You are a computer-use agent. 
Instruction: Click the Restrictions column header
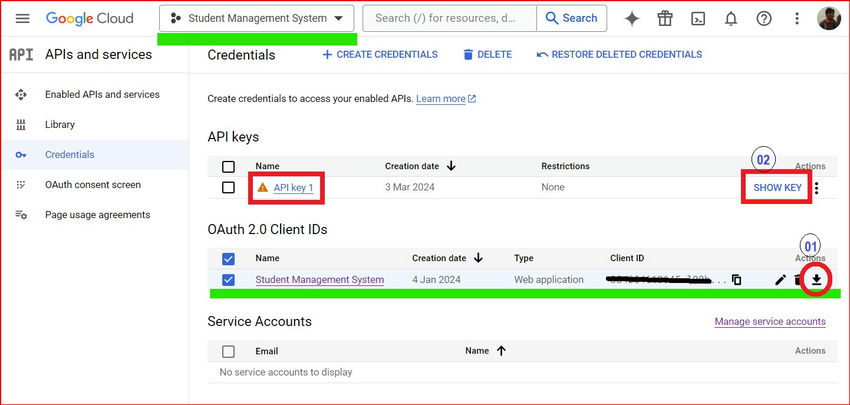point(565,166)
